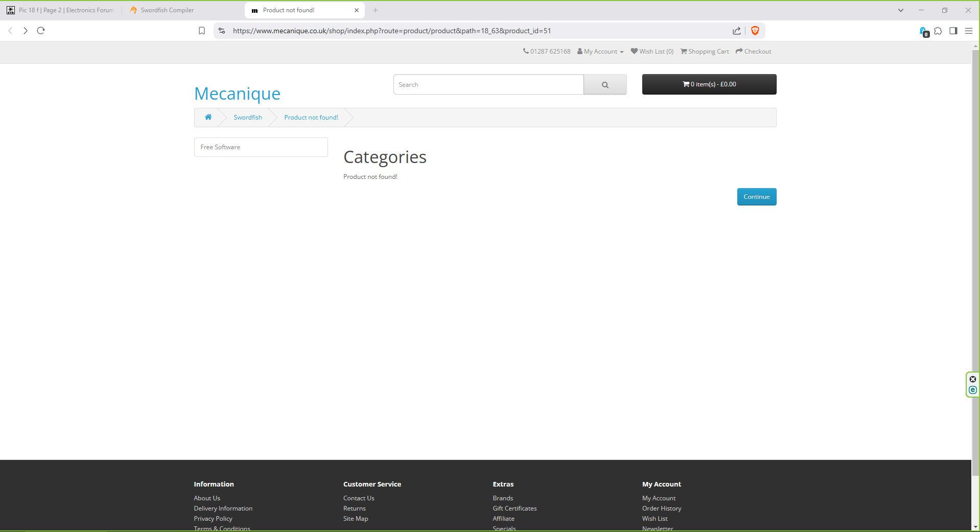Expand the My Account dropdown
This screenshot has width=980, height=532.
(x=600, y=52)
